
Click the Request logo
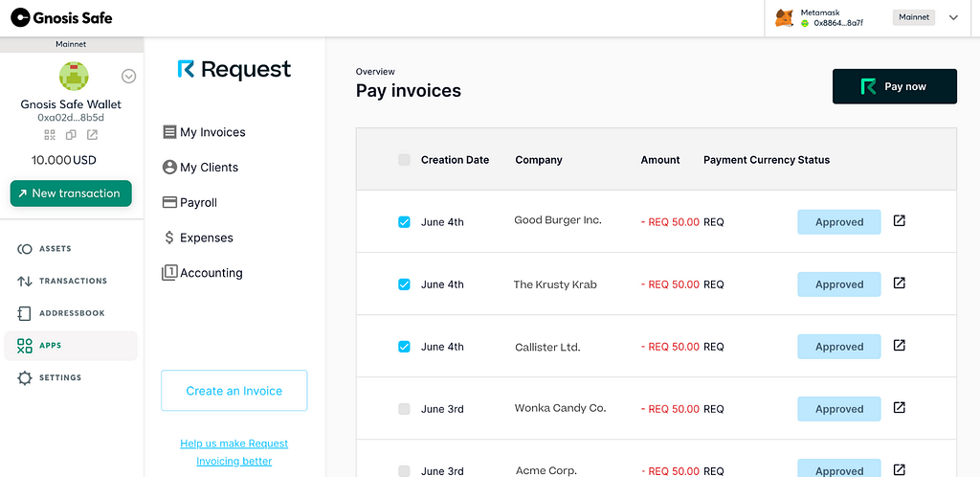234,69
